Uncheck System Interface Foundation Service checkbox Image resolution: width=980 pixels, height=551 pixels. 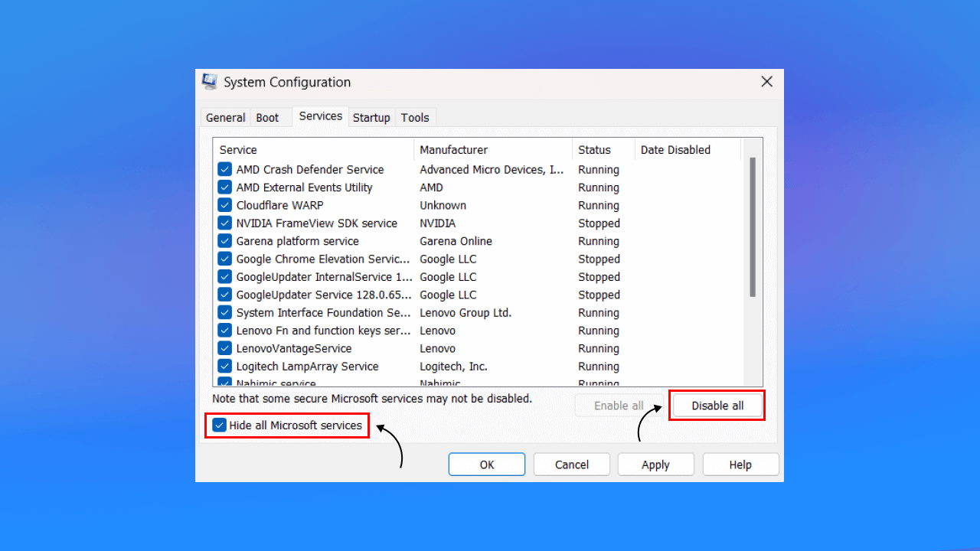224,312
